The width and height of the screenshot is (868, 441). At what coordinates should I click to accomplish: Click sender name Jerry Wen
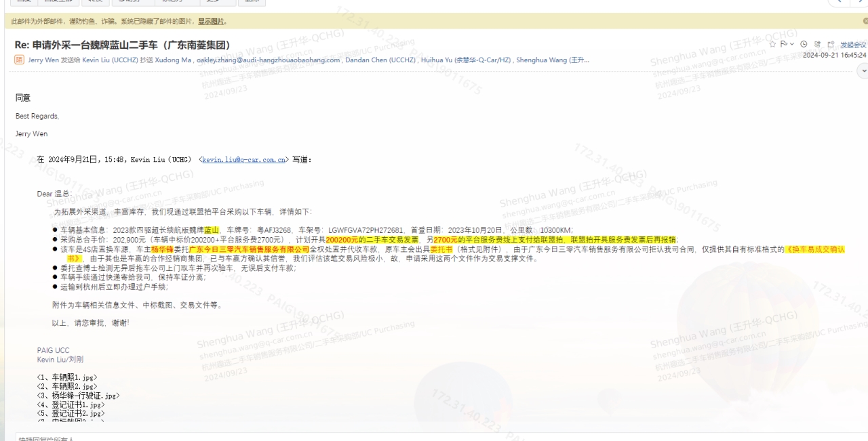pyautogui.click(x=43, y=60)
